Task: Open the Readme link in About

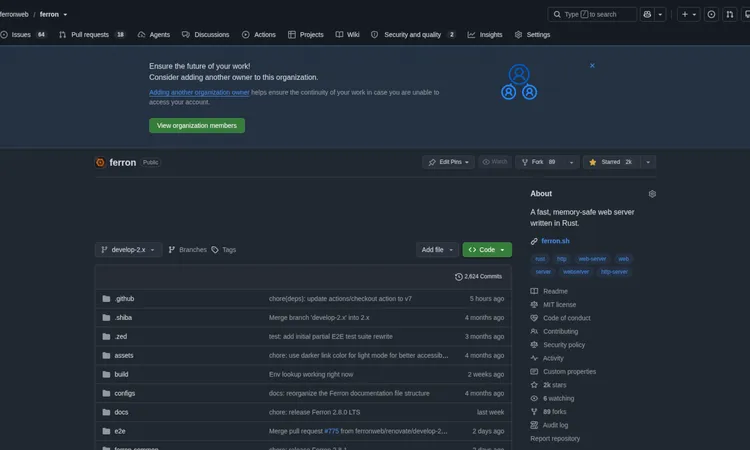Action: (549, 291)
